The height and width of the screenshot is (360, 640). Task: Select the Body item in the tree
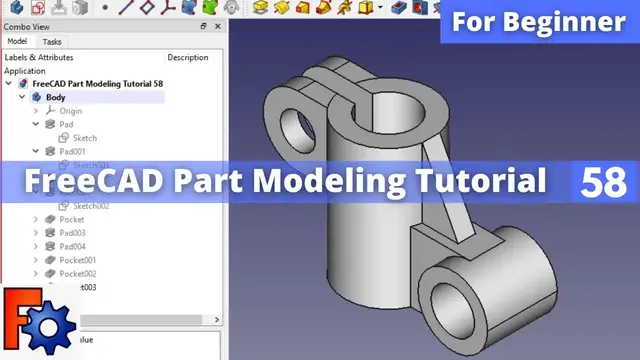[56, 97]
